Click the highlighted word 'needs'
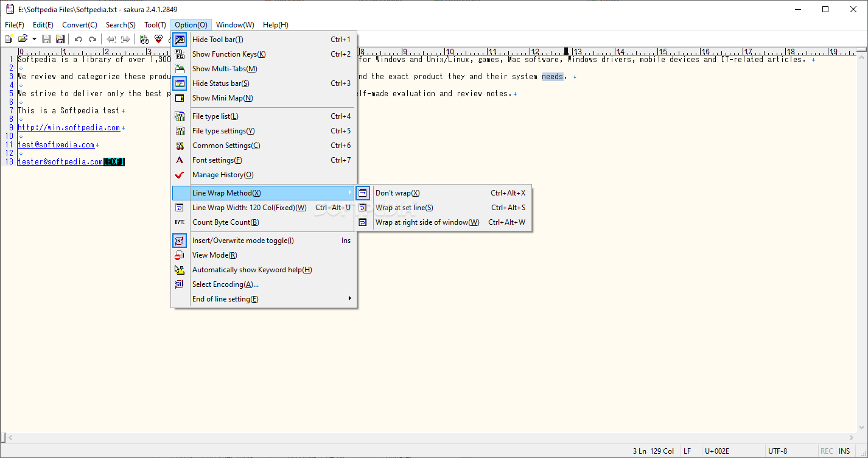 (x=553, y=77)
